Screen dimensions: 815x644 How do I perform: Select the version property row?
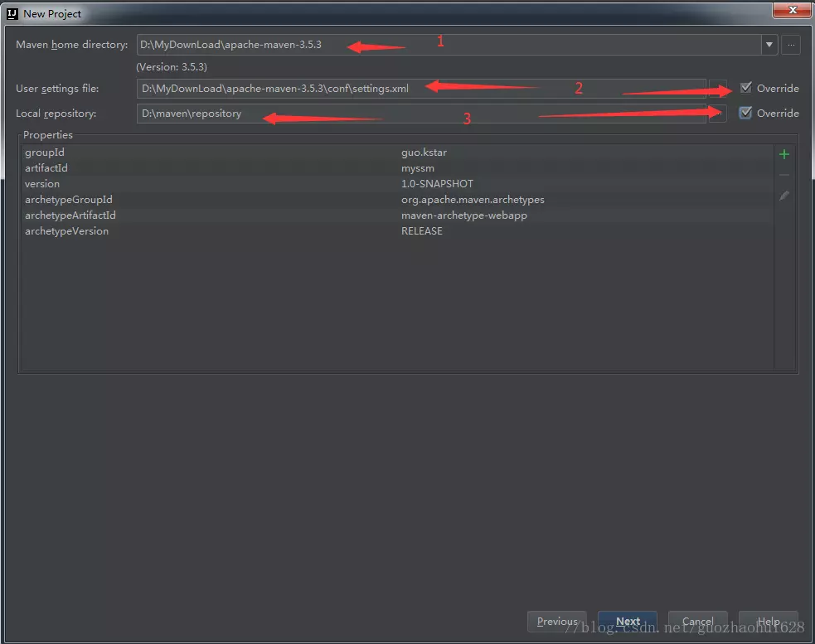click(396, 183)
